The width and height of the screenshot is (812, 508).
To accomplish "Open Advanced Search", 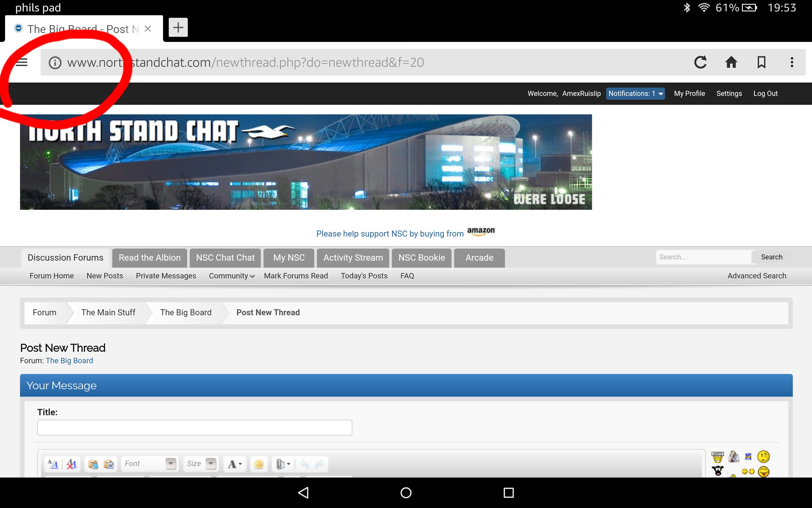I will [756, 276].
